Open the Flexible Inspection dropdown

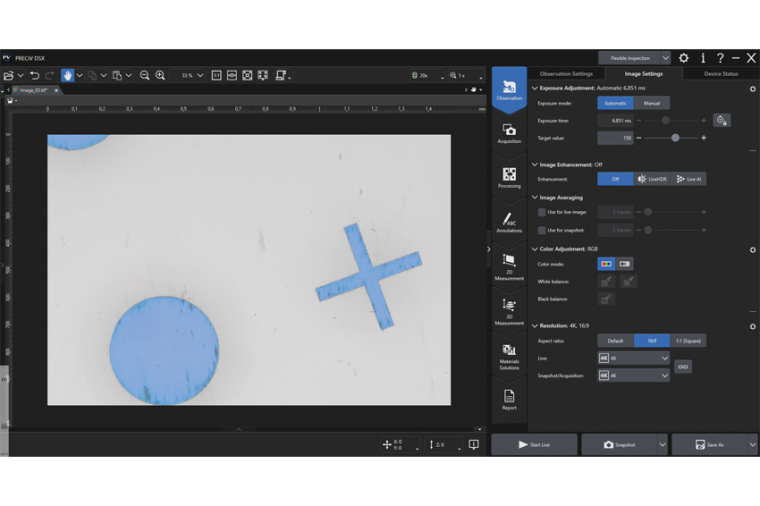click(x=634, y=58)
